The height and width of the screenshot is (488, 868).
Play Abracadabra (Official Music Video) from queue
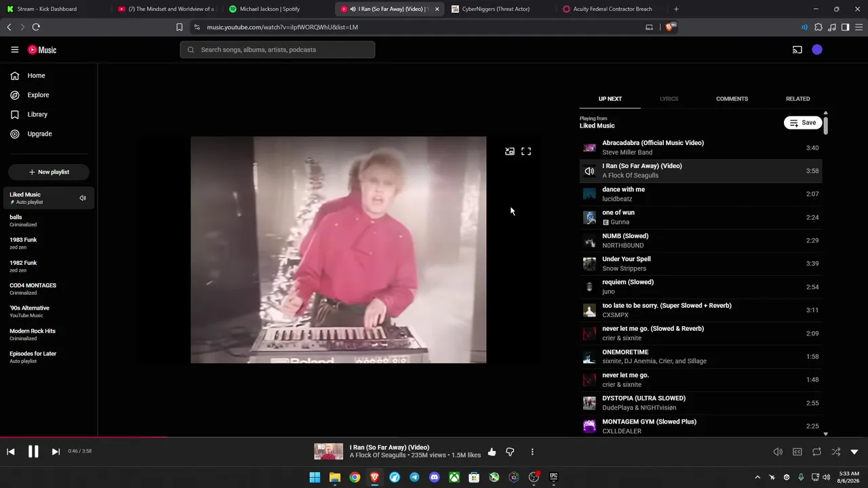[701, 148]
